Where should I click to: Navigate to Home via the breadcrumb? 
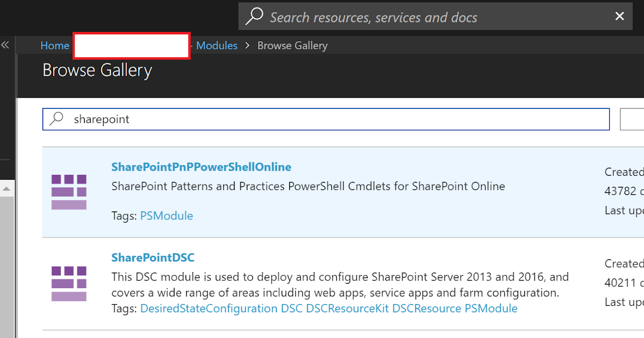[x=55, y=46]
